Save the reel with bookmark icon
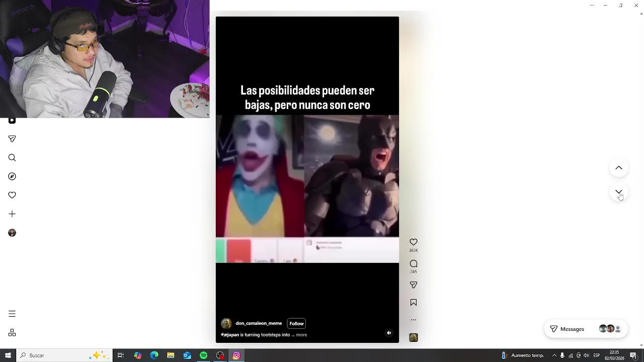The image size is (644, 362). click(414, 302)
